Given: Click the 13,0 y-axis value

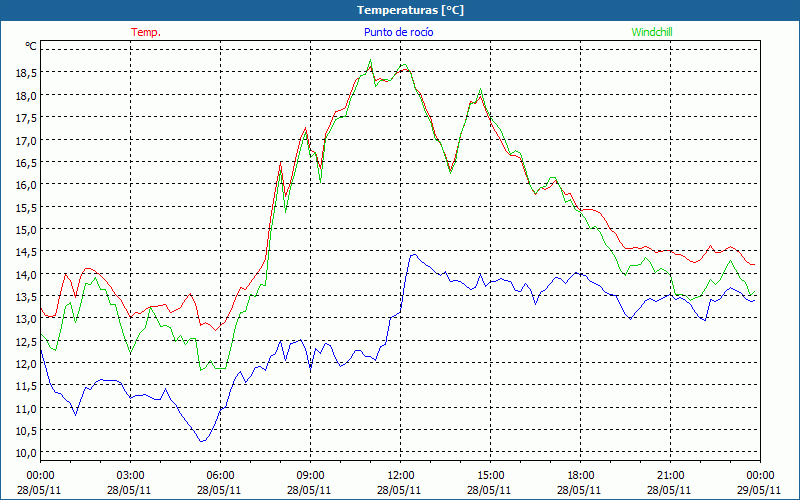Looking at the screenshot, I should pyautogui.click(x=26, y=319).
